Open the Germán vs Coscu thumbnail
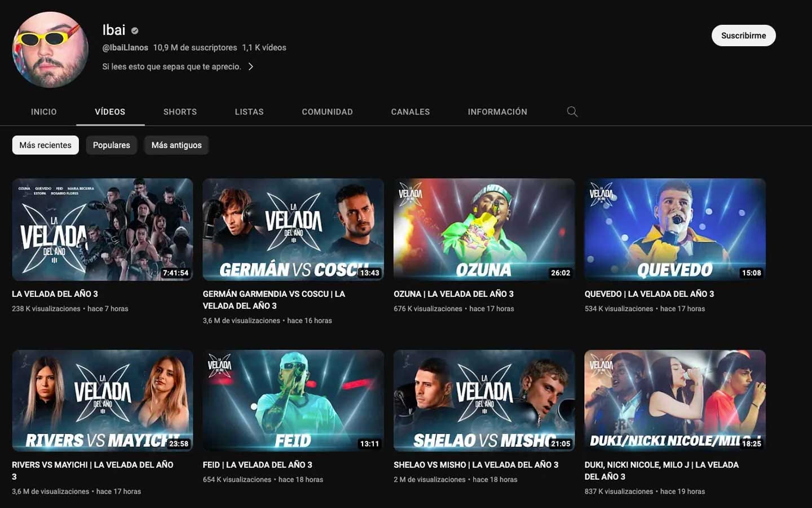 pyautogui.click(x=293, y=230)
